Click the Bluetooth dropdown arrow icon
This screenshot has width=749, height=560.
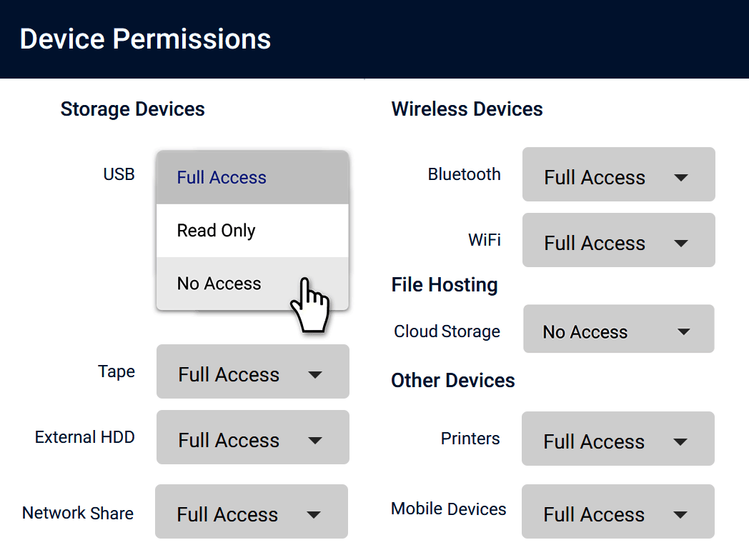click(681, 178)
